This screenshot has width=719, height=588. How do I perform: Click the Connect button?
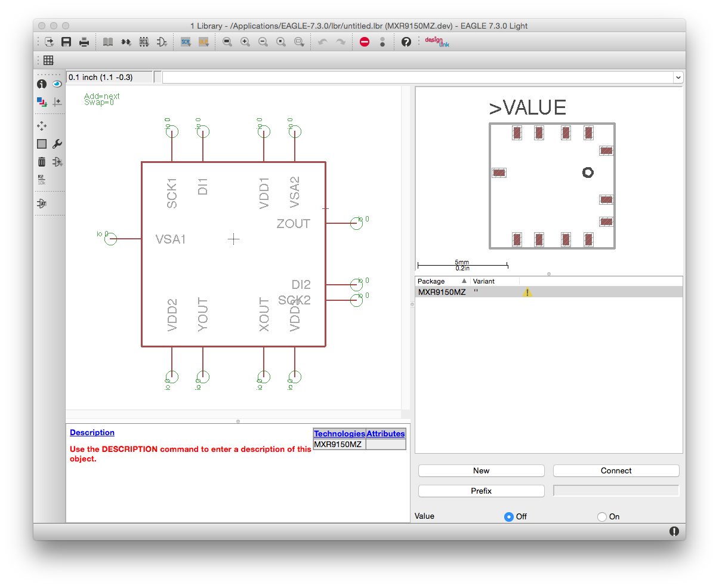point(616,470)
